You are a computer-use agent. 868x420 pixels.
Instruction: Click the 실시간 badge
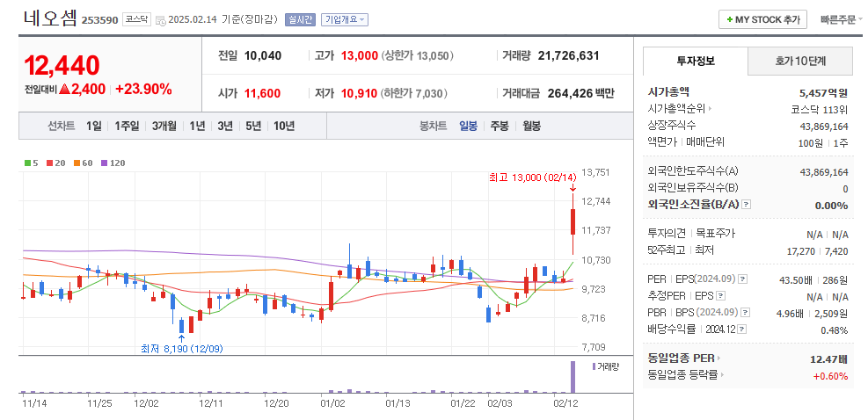click(x=300, y=20)
